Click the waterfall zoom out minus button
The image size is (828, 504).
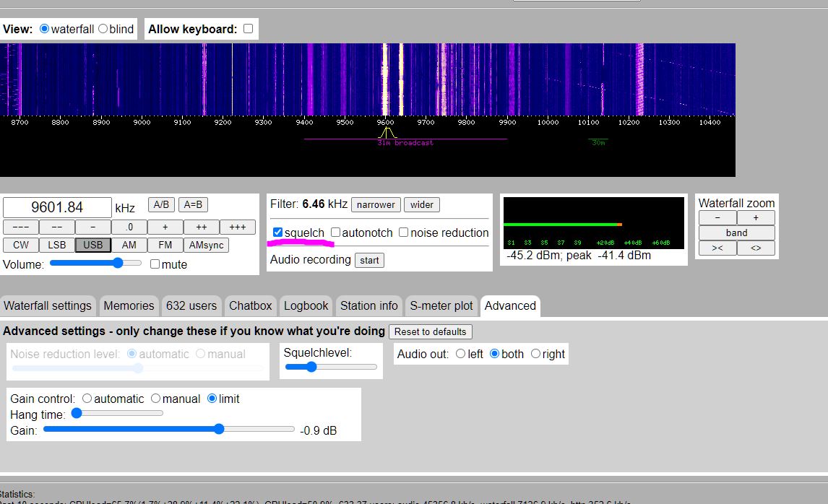(717, 218)
